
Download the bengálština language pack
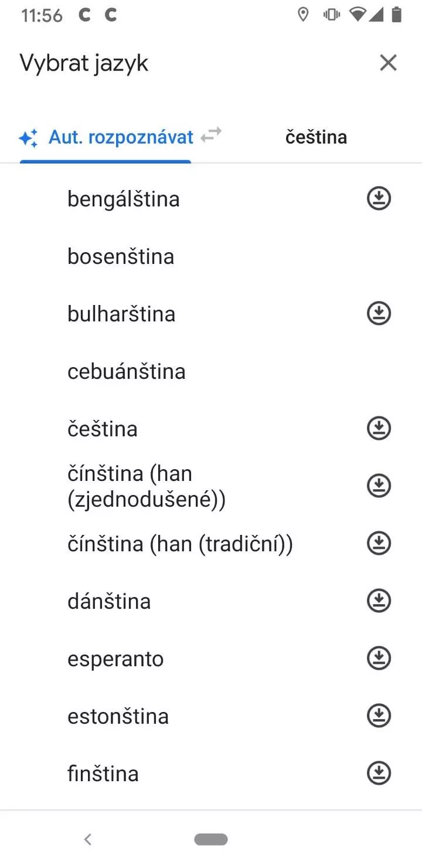379,198
